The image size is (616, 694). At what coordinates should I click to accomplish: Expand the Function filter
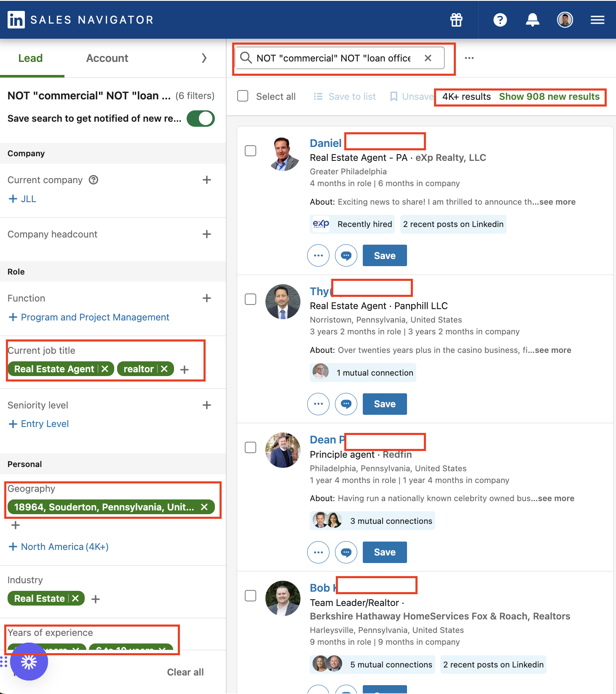207,298
